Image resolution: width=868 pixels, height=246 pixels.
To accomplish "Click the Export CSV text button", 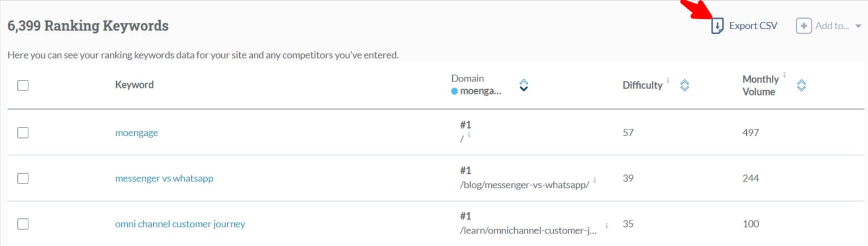I will [x=753, y=26].
